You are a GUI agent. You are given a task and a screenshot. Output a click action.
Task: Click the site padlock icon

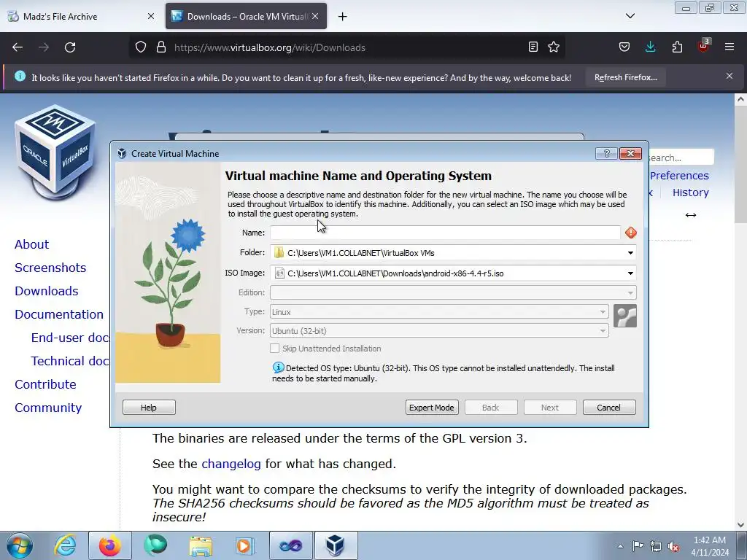[161, 47]
